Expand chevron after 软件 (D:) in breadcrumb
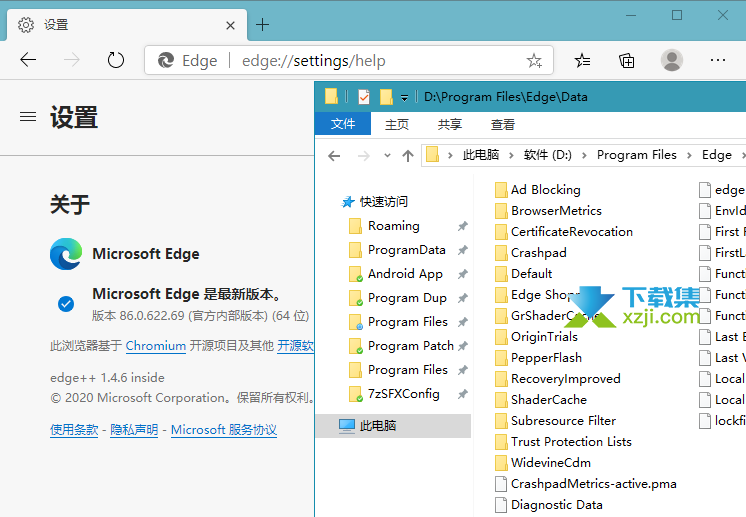The image size is (746, 517). point(584,156)
